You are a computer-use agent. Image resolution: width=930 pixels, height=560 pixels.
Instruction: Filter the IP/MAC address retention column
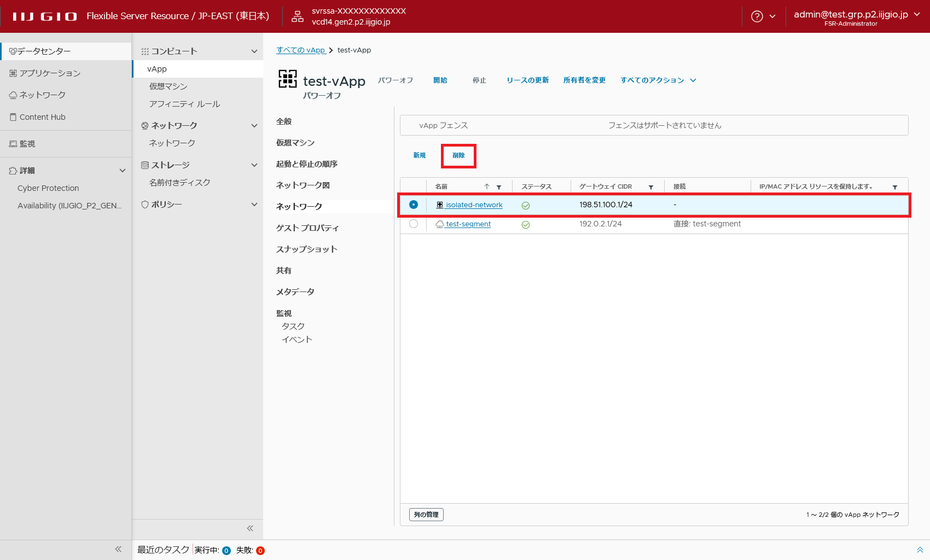pos(895,187)
